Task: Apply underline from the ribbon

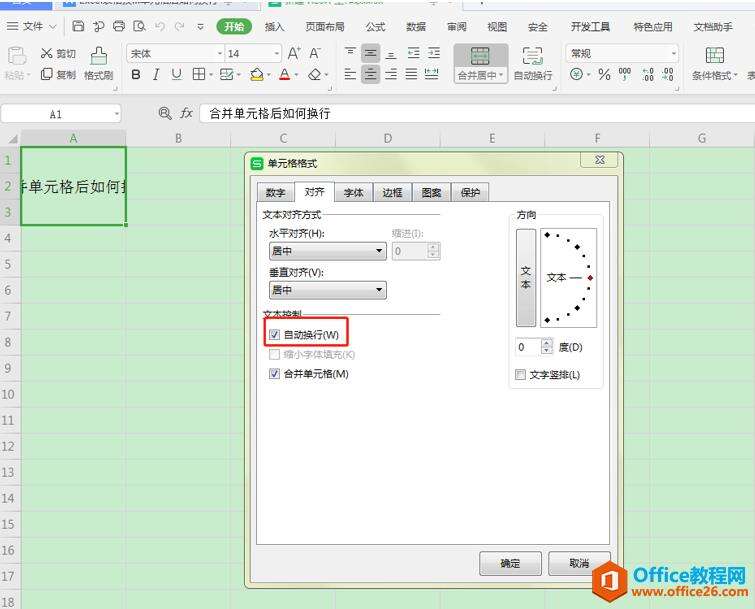Action: [176, 74]
